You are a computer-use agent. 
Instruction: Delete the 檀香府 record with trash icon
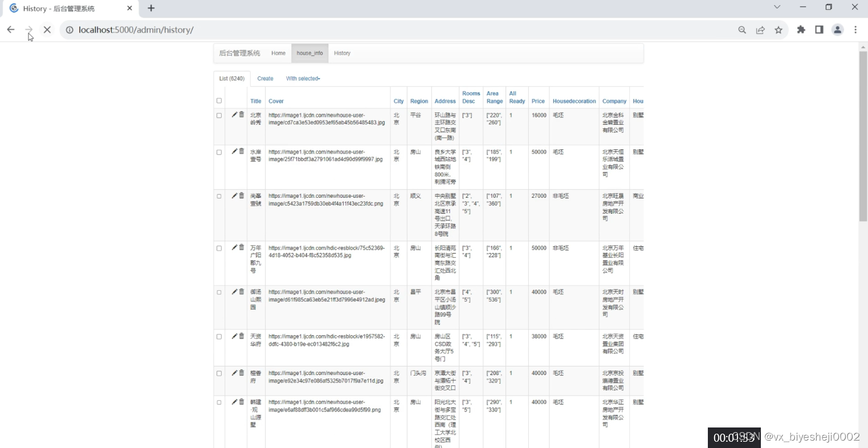click(242, 373)
